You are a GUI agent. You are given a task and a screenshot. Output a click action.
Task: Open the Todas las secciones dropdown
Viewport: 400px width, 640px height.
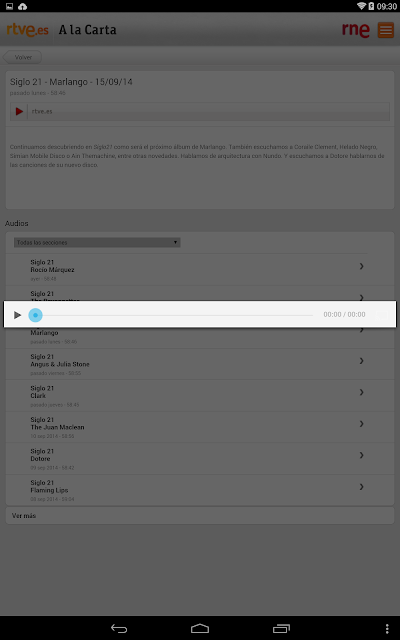click(97, 242)
